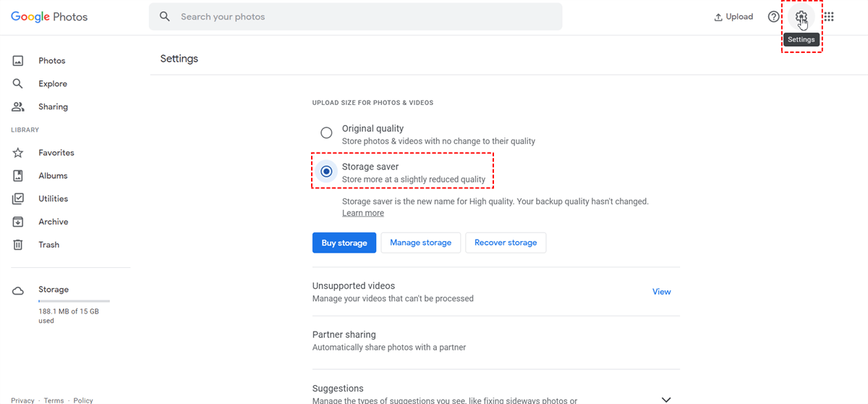This screenshot has height=404, width=868.
Task: Focus the Search your photos field
Action: (x=362, y=17)
